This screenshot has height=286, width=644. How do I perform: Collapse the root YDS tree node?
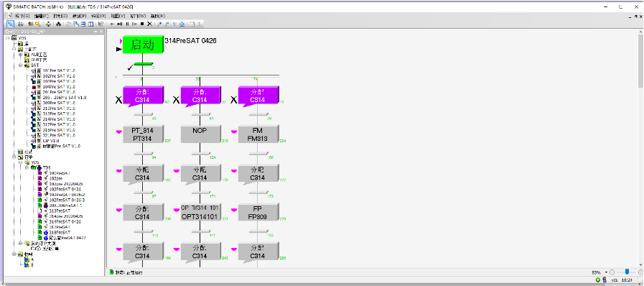pyautogui.click(x=7, y=38)
